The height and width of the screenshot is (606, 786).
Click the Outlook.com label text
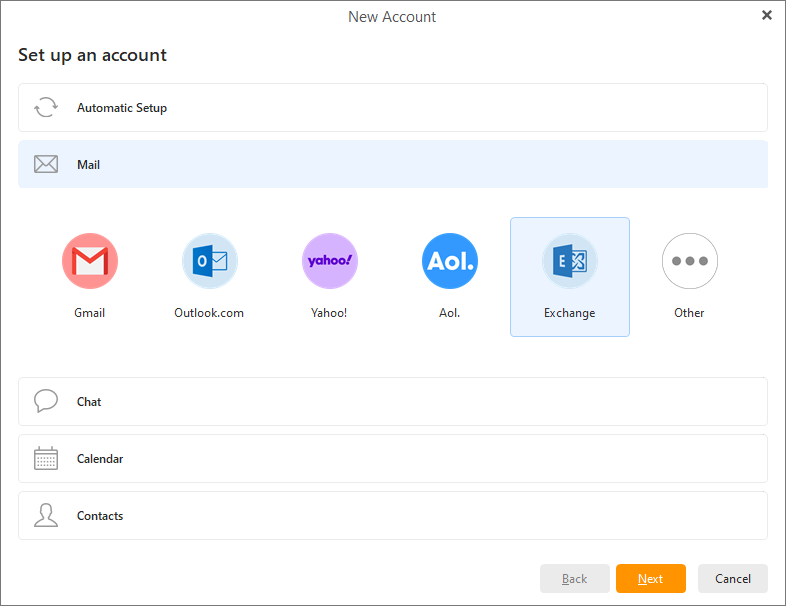[209, 313]
